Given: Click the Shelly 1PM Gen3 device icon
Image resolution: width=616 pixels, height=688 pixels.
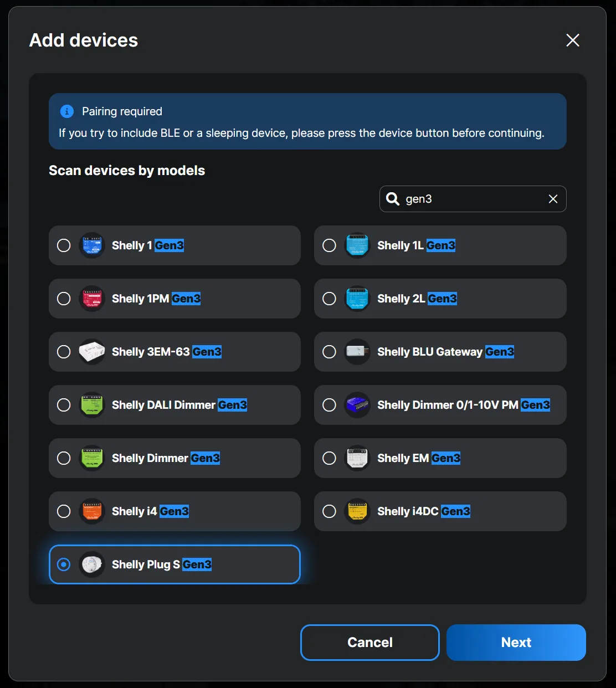Looking at the screenshot, I should coord(91,299).
